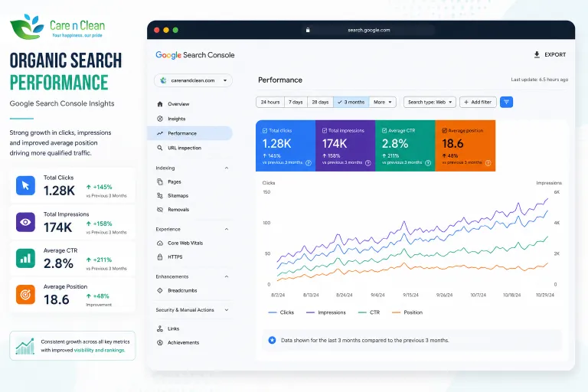Toggle the Average position checkbox

pos(444,131)
